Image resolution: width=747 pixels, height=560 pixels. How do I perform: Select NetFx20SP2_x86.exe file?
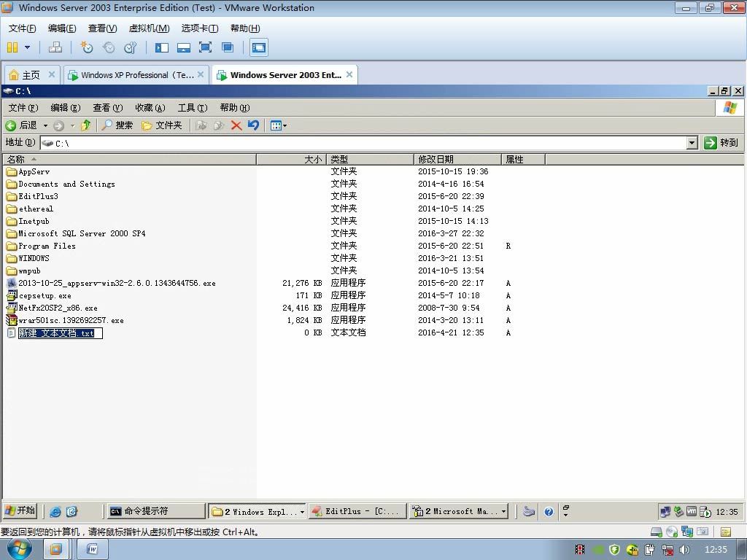coord(52,308)
